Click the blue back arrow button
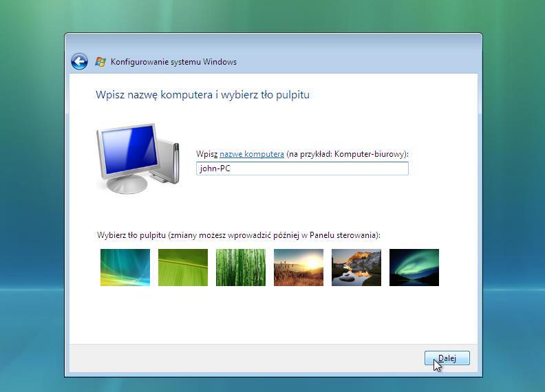This screenshot has width=545, height=392. (x=79, y=62)
